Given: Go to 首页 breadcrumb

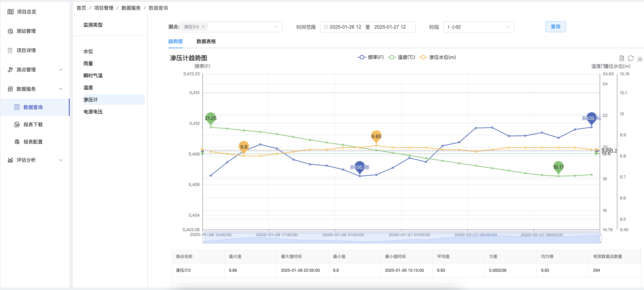Looking at the screenshot, I should 81,8.
